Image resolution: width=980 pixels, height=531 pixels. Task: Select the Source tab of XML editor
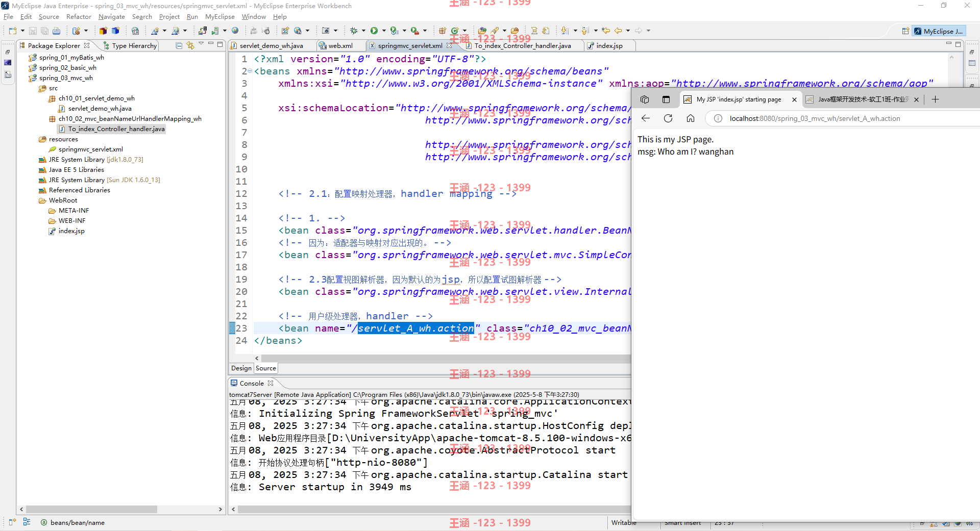[x=266, y=368]
